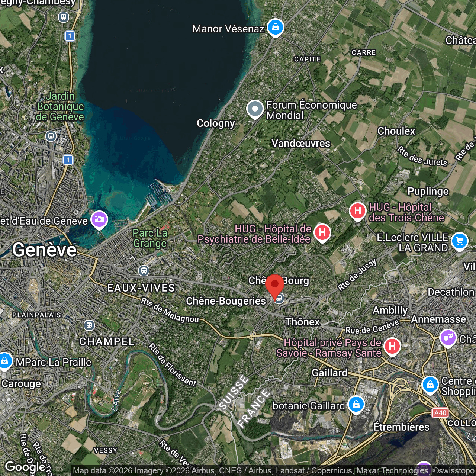Open the botanic Gaillard shop icon
Screen dimensions: 476x476
tap(356, 404)
